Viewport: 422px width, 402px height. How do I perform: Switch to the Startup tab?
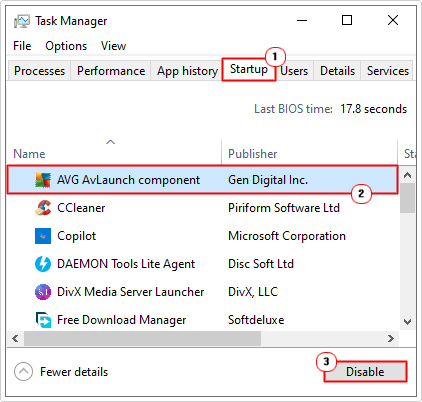(249, 69)
